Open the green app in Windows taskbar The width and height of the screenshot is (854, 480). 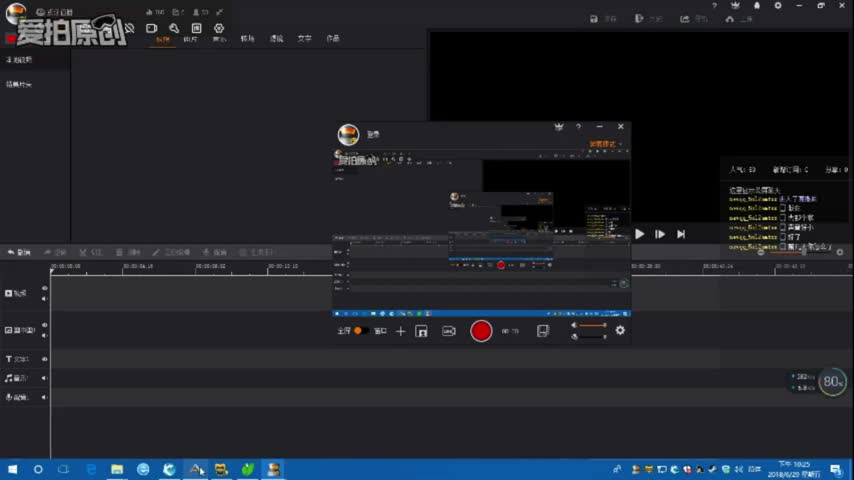(x=247, y=469)
